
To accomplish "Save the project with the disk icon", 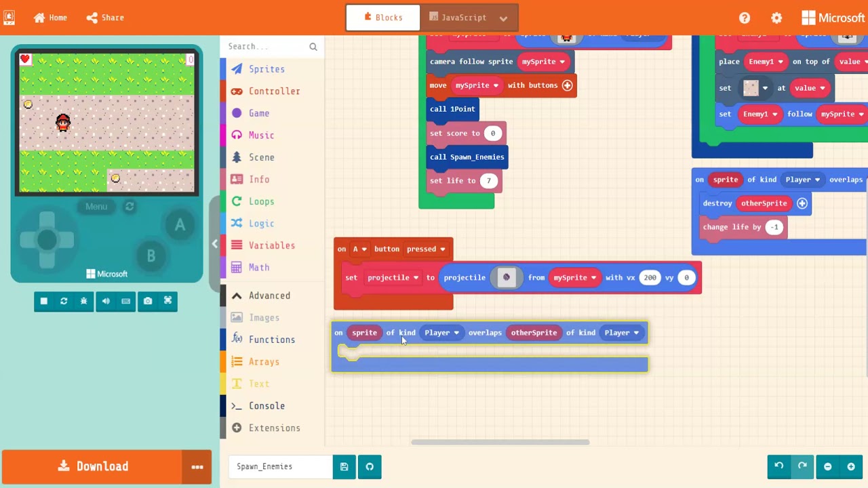I will point(344,466).
